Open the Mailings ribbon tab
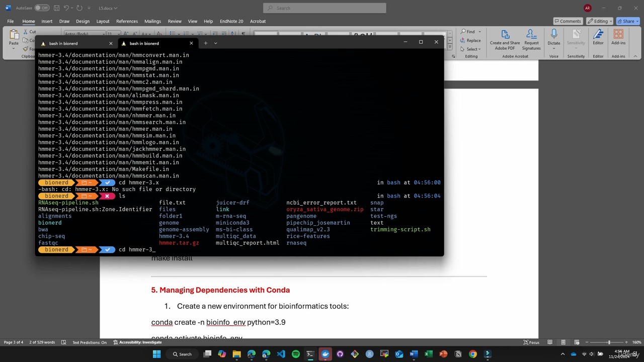The height and width of the screenshot is (362, 644). tap(152, 21)
